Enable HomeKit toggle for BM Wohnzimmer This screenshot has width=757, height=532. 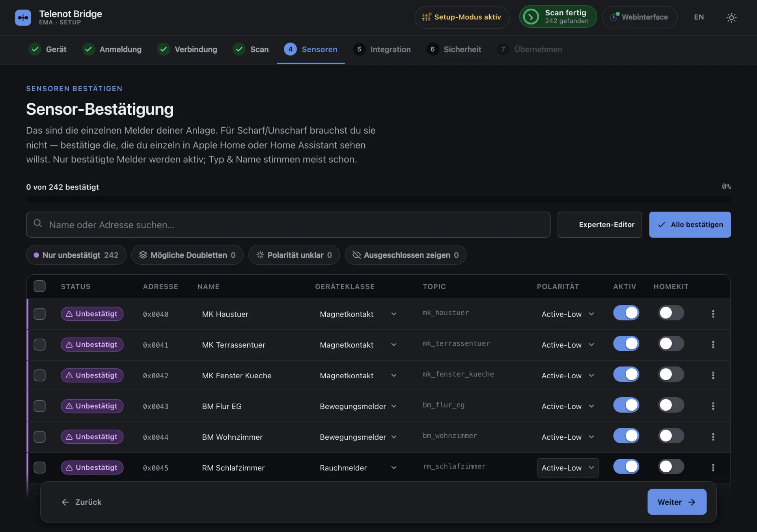[671, 436]
